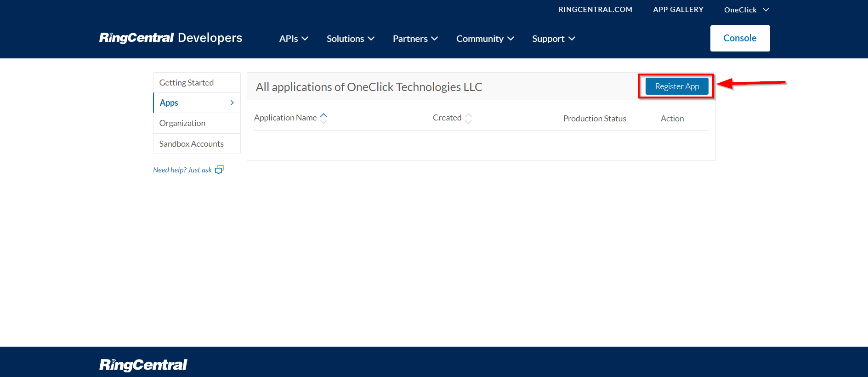Screen dimensions: 868x377
Task: Open the APP GALLERY link
Action: [678, 10]
